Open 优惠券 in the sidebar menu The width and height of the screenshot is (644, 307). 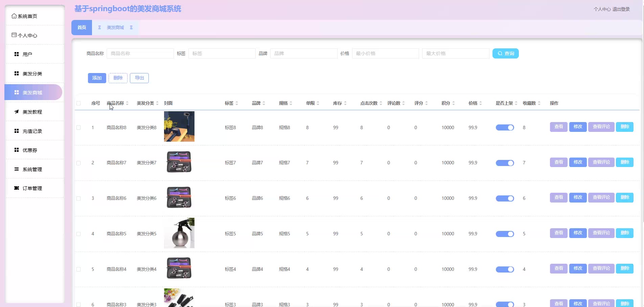coord(30,150)
